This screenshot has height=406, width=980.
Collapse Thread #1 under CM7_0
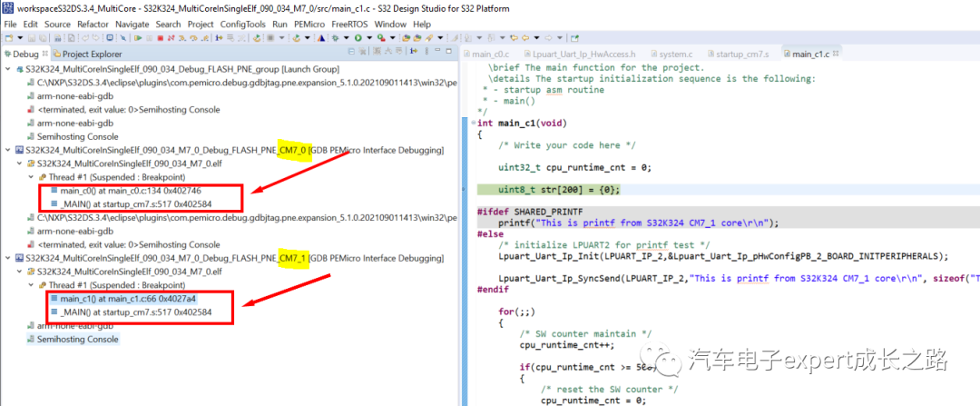click(31, 177)
